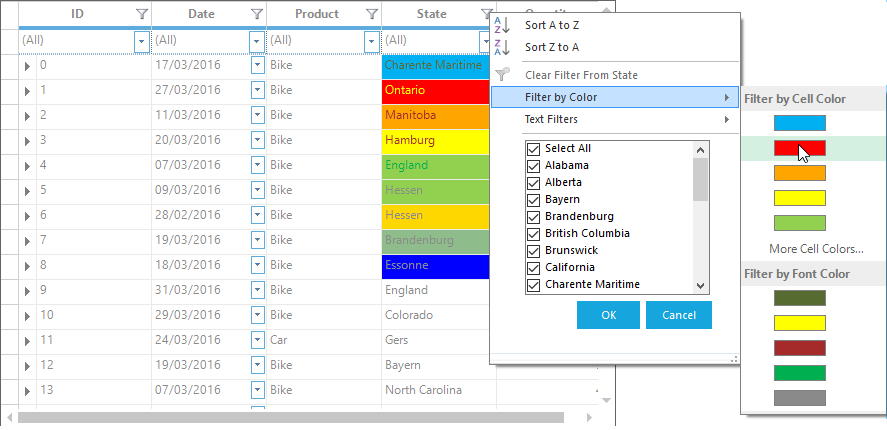Open the filter icon in ID column header
The width and height of the screenshot is (887, 430).
(142, 14)
